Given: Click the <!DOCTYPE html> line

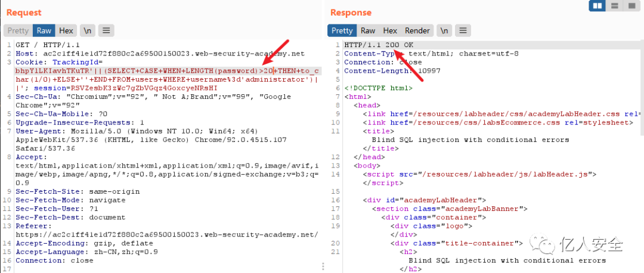Looking at the screenshot, I should pos(378,88).
